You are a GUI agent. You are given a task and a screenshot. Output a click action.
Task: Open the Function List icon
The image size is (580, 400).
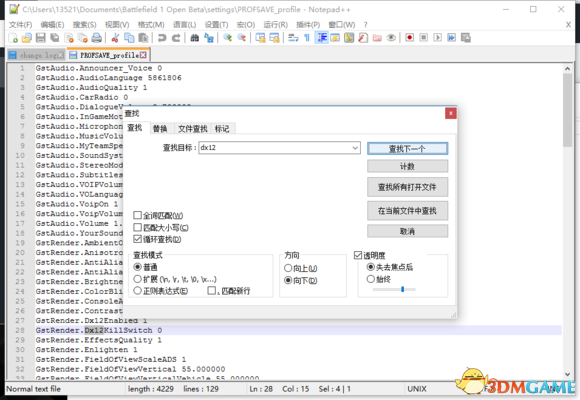[x=363, y=38]
